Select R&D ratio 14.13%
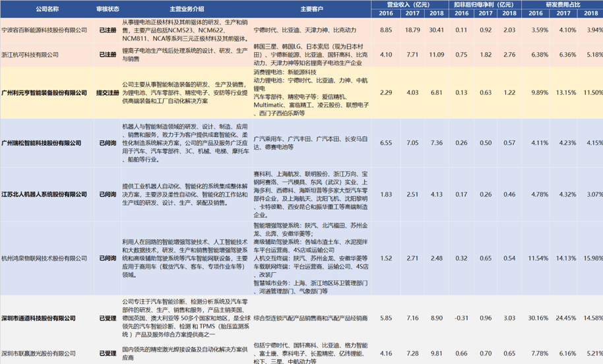Viewport: 603px width, 364px height. tap(566, 258)
